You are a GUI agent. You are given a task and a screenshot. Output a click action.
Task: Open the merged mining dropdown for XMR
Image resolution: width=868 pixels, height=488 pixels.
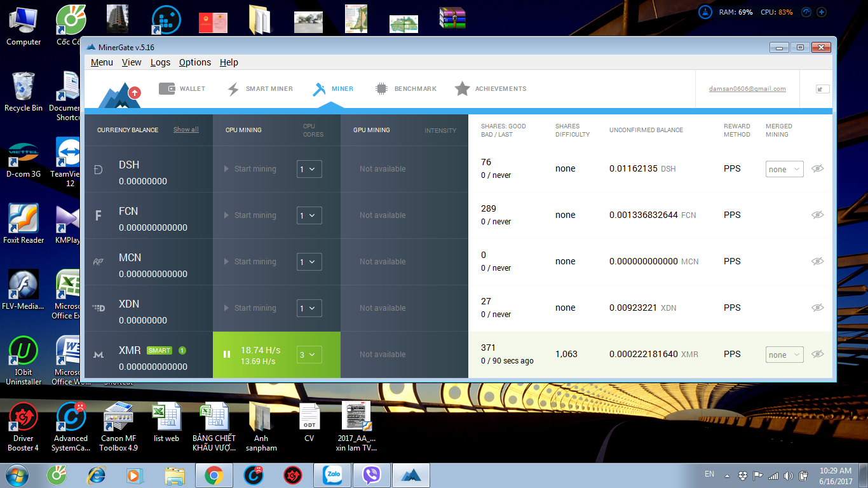pos(785,355)
